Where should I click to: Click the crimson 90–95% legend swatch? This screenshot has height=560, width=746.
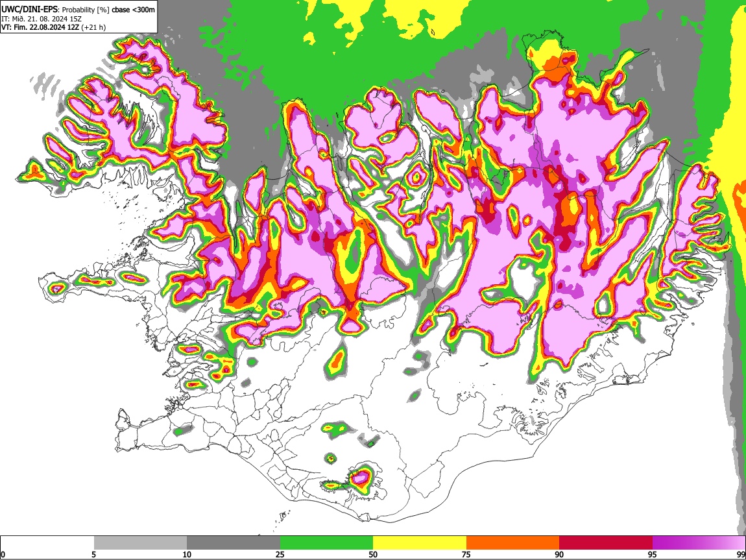[x=606, y=543]
